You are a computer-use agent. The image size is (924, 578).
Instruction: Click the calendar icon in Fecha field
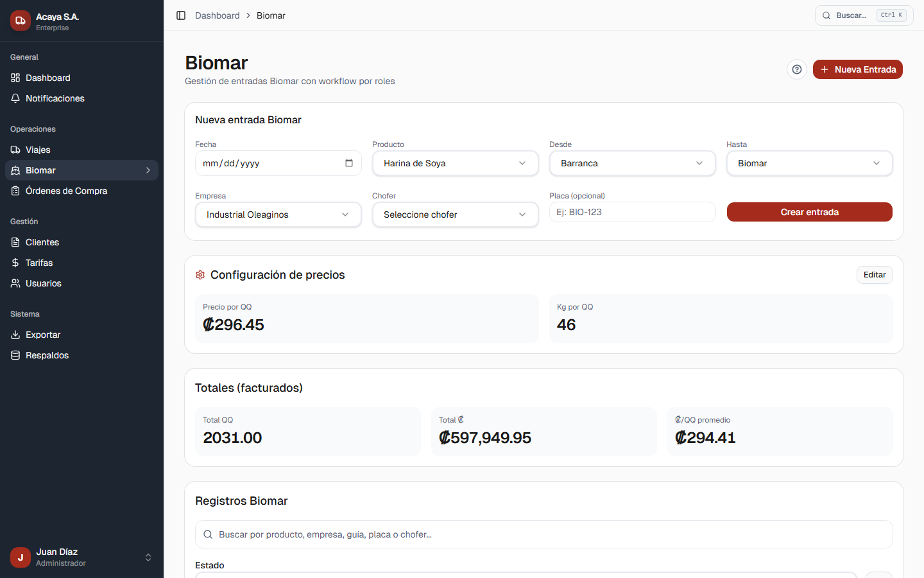349,163
